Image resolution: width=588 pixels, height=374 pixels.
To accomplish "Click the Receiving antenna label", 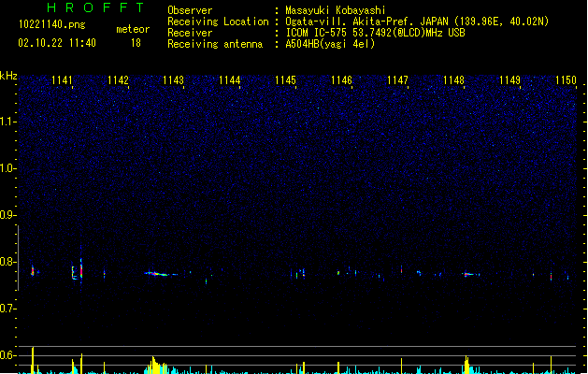I will coord(215,44).
